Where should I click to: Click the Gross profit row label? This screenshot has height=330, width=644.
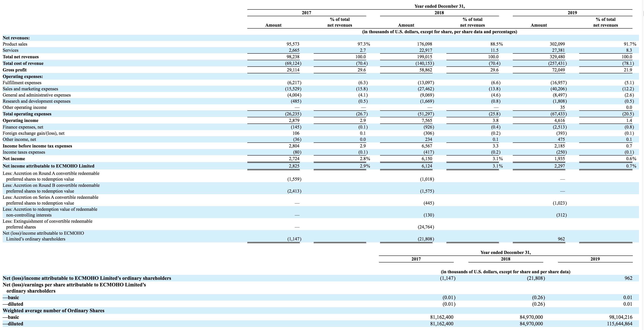pos(14,70)
